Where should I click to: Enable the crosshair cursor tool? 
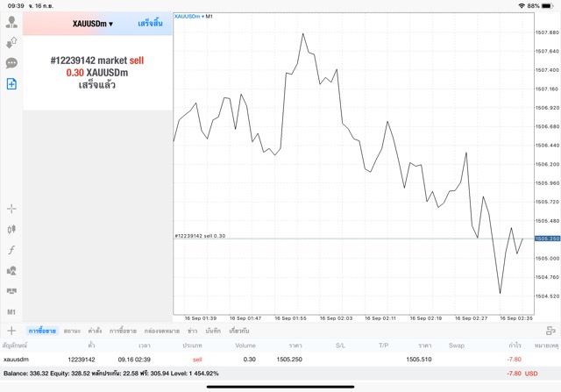coord(11,209)
